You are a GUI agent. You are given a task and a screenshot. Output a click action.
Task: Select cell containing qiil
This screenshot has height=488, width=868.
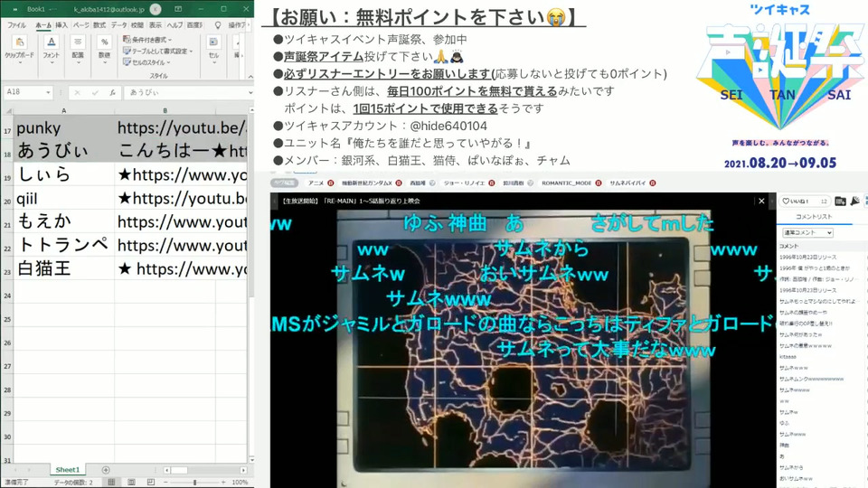(63, 198)
